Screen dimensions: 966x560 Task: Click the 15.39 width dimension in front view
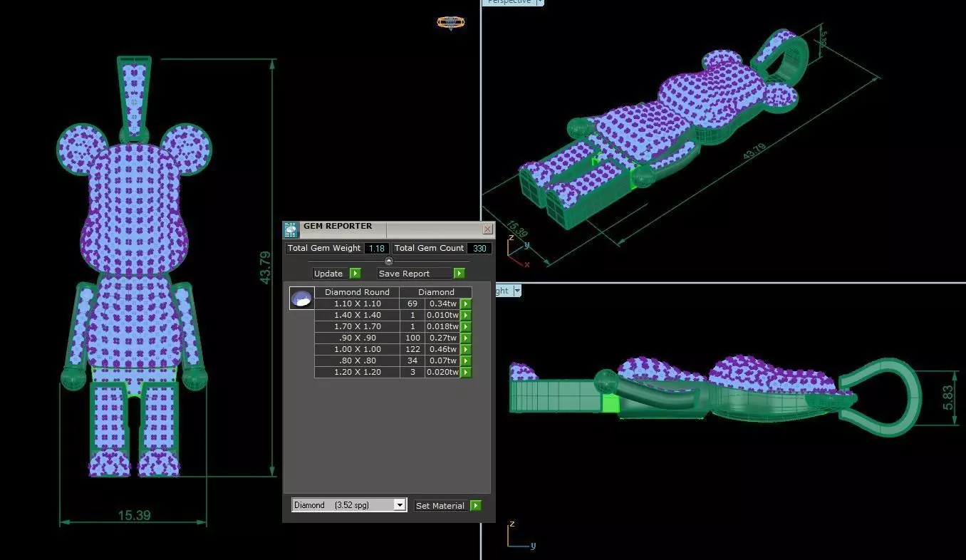134,515
